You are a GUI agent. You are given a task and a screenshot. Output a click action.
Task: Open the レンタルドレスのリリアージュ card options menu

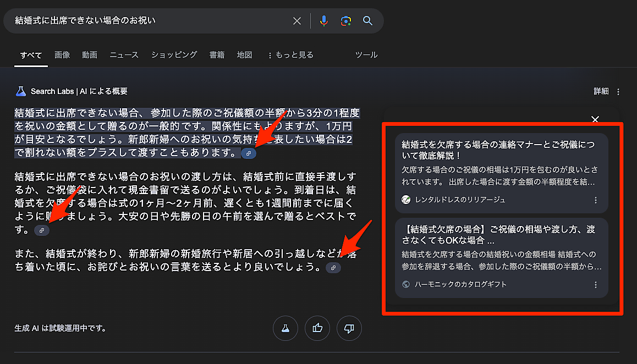(x=596, y=200)
